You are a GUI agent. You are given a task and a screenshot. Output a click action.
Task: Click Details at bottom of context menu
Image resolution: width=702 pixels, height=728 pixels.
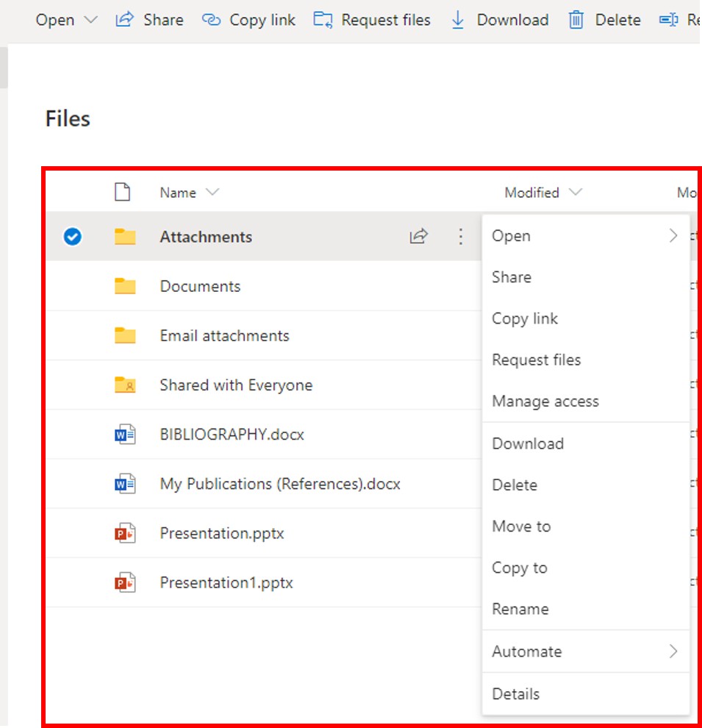[515, 694]
